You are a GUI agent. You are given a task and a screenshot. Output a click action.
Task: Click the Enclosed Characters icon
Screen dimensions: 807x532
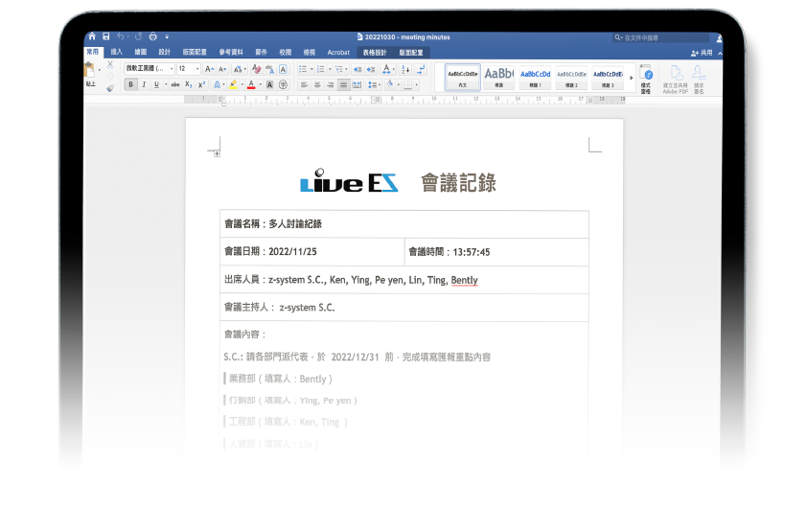tap(283, 85)
